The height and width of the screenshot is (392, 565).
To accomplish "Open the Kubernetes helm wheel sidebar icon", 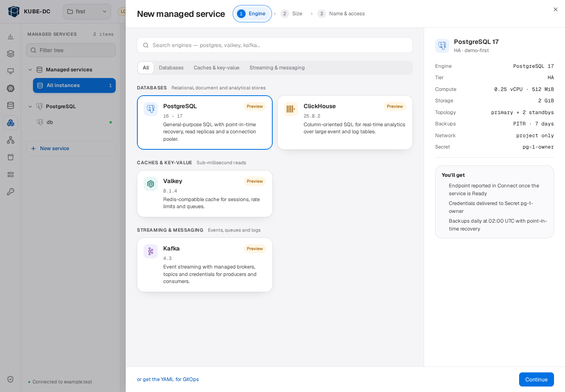I will 11,88.
